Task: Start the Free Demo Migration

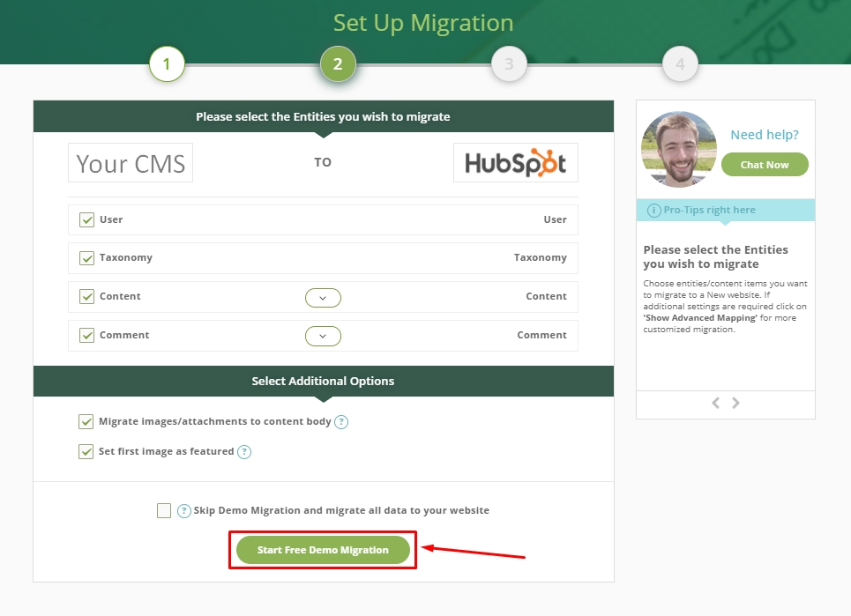Action: (x=323, y=550)
